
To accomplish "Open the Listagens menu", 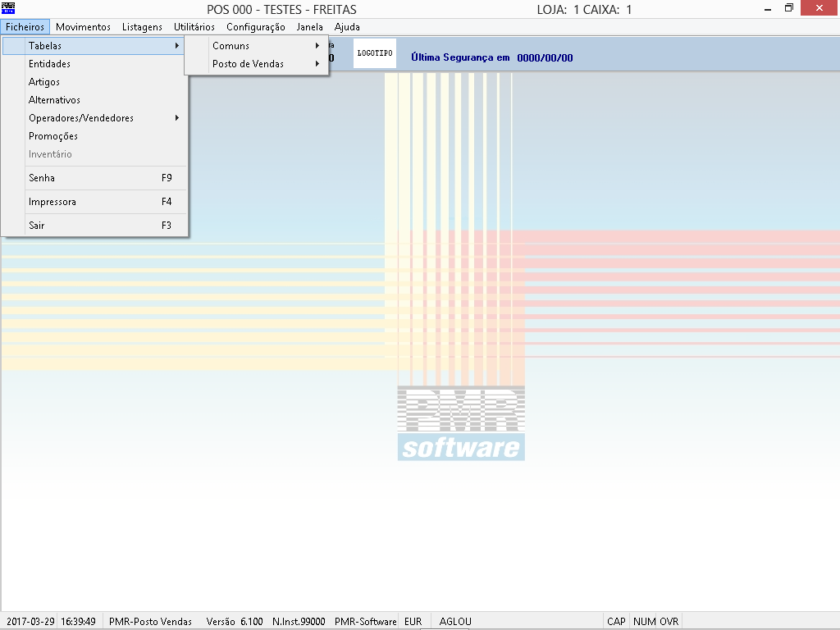I will point(142,27).
